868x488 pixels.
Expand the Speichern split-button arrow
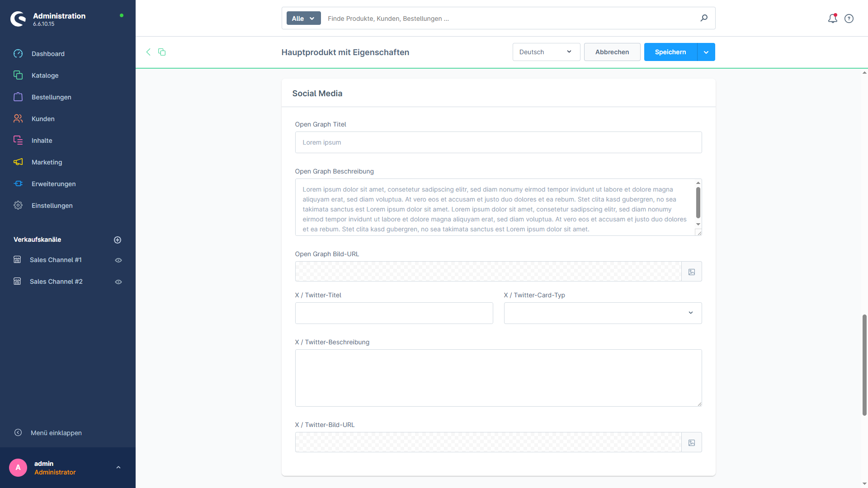pyautogui.click(x=706, y=52)
